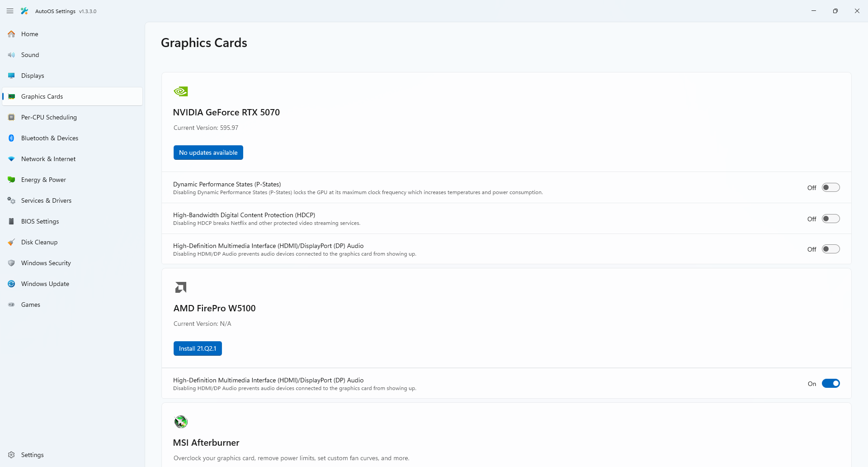Minimize the AutoOS Settings window

[x=814, y=11]
